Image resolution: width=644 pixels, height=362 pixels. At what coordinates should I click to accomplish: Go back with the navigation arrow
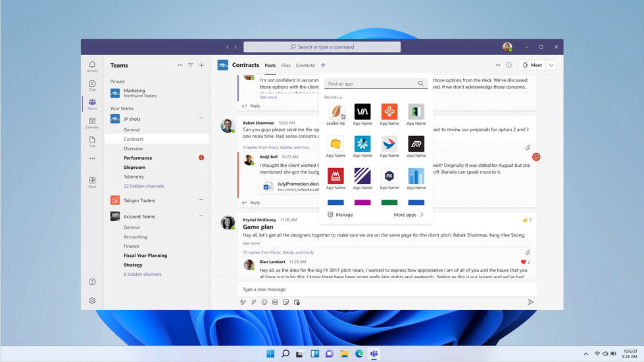coord(228,47)
